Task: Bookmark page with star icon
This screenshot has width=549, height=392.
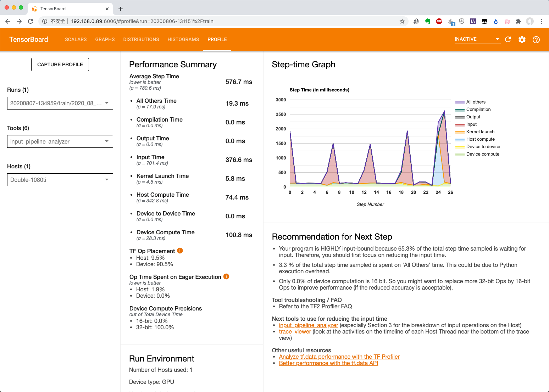Action: point(402,21)
